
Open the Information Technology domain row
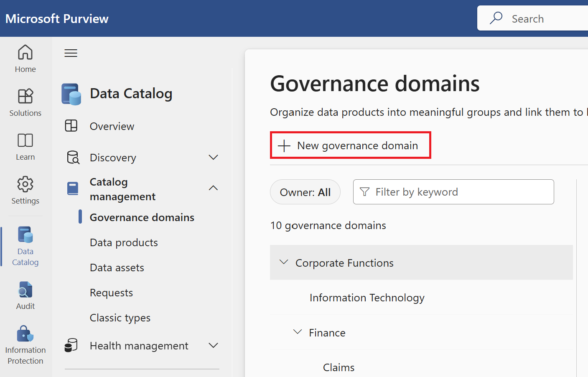421,297
